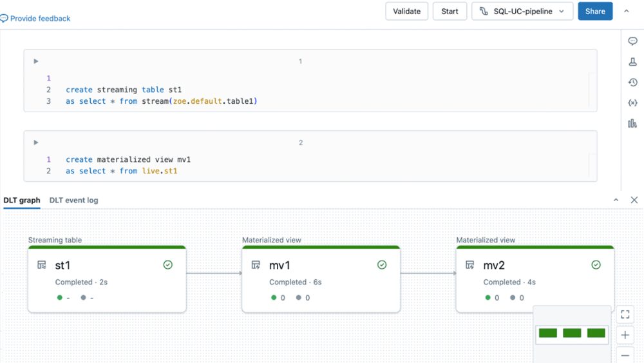Open the experiment flask icon
Viewport: 644px width, 363px height.
[632, 62]
